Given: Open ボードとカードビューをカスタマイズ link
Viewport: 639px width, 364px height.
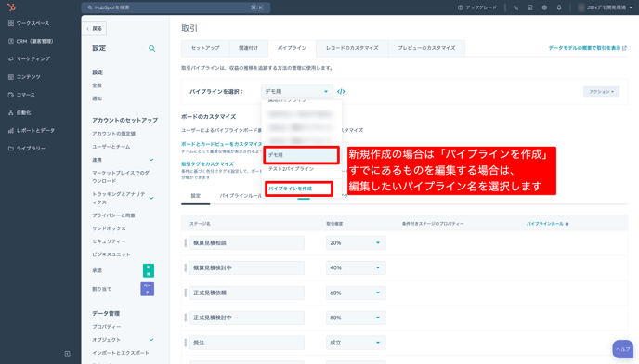Looking at the screenshot, I should pyautogui.click(x=222, y=144).
